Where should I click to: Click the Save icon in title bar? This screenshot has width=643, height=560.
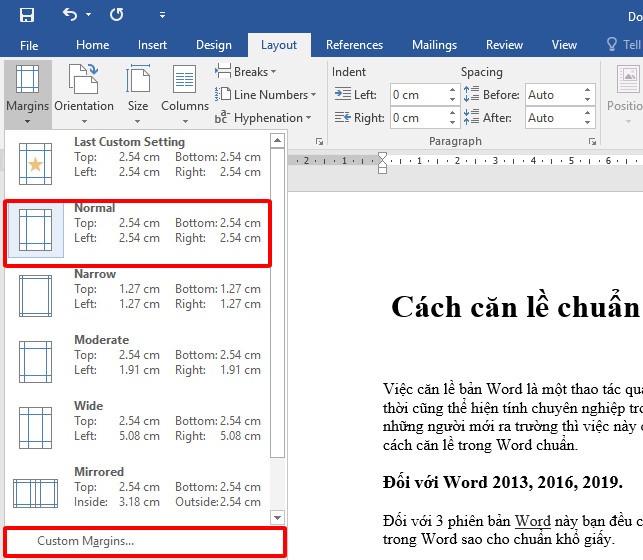pyautogui.click(x=26, y=15)
